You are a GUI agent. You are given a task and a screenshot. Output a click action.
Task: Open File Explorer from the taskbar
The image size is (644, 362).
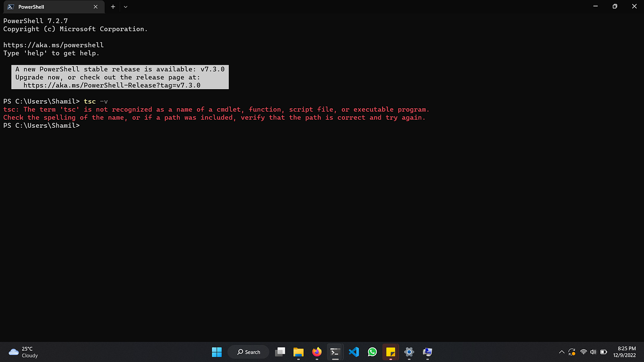(x=298, y=352)
